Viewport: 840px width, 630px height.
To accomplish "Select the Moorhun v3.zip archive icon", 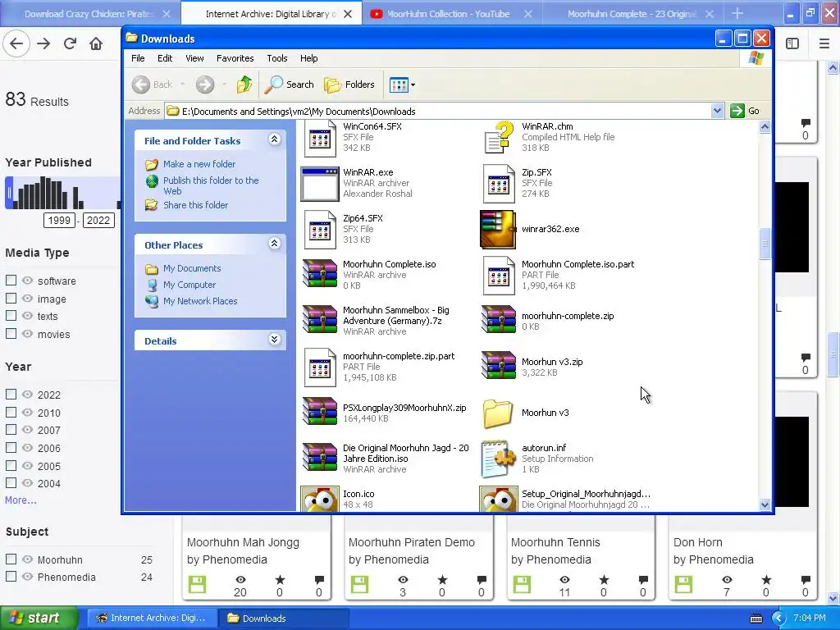I will 498,365.
